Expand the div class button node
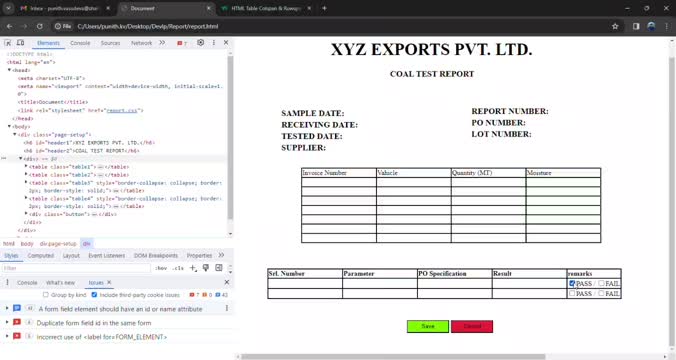 coord(26,214)
